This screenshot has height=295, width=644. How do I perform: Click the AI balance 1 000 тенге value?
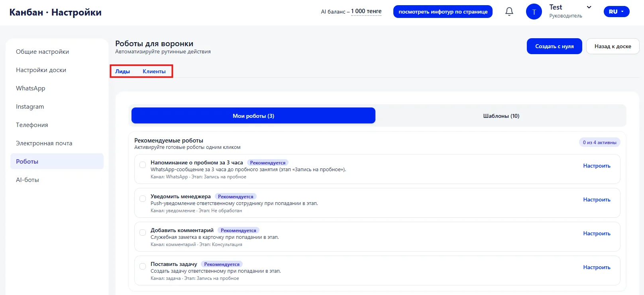click(x=366, y=11)
